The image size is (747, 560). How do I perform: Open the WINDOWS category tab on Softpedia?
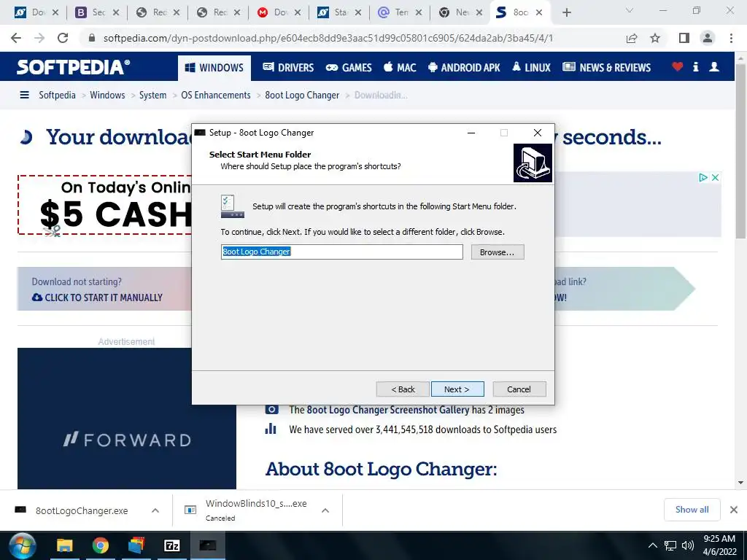tap(214, 68)
